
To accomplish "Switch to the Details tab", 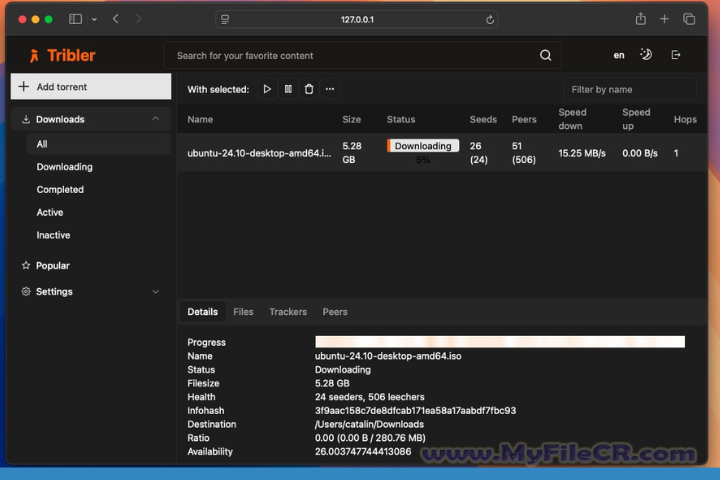I will (x=202, y=311).
